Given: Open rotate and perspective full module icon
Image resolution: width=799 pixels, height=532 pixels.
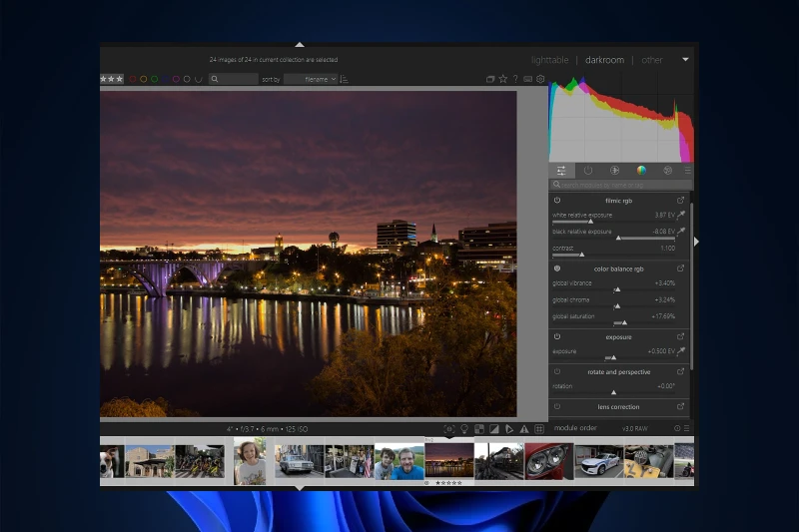Looking at the screenshot, I should coord(680,371).
